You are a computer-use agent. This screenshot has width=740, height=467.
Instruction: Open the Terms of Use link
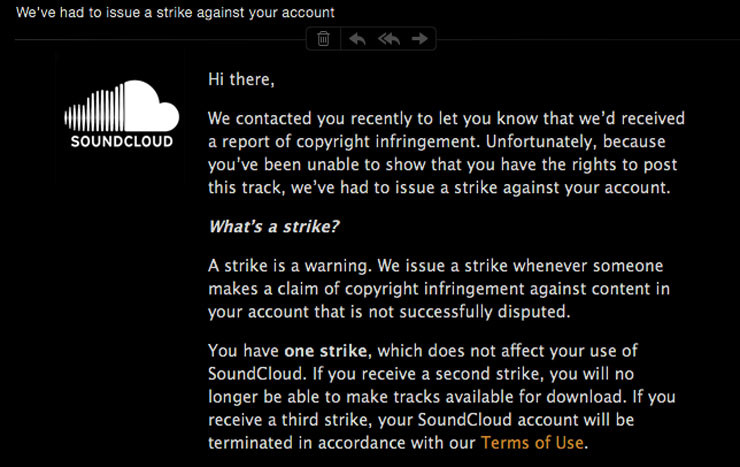532,442
